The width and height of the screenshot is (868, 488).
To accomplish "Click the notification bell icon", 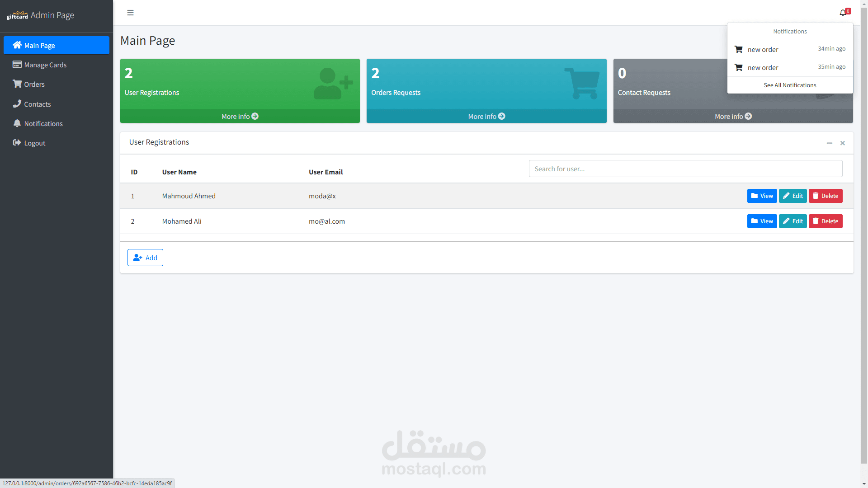I will [x=843, y=13].
